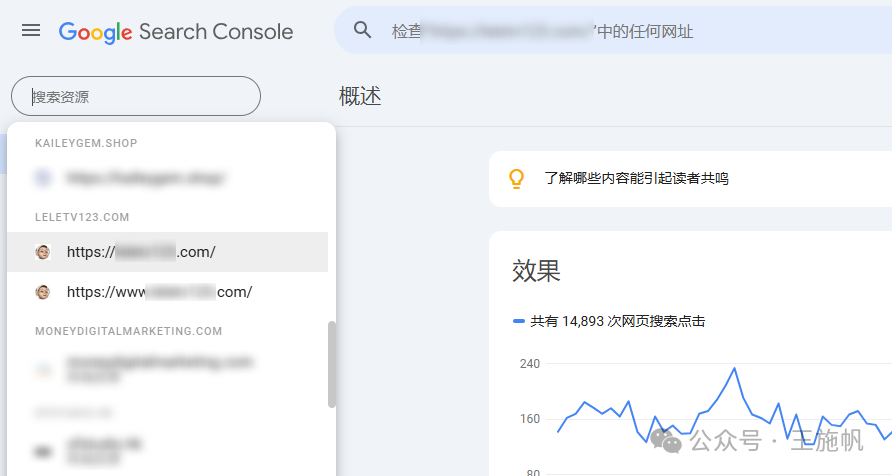
Task: Choose blurred property under KAILEYGEM.SHOP
Action: (167, 178)
